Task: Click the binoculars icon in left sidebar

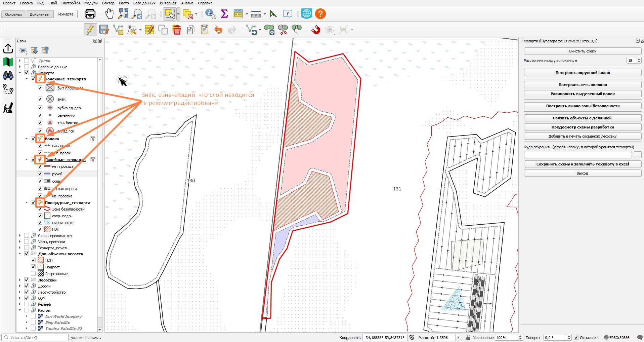Action: (x=8, y=75)
